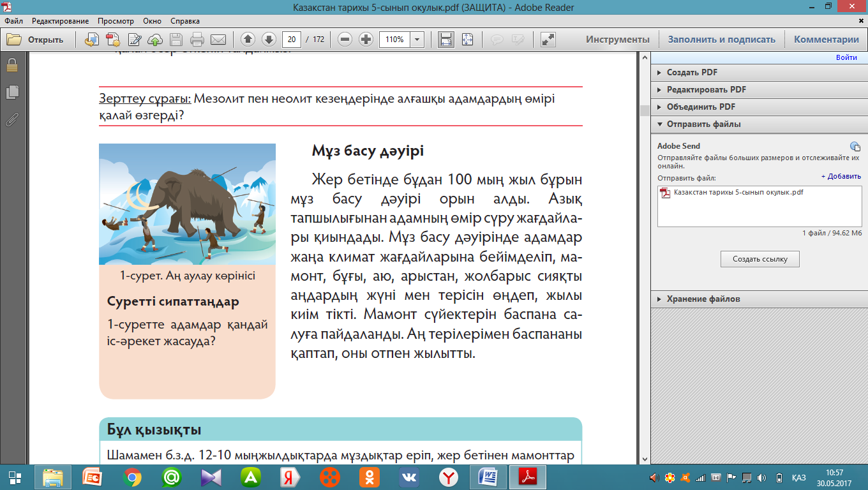Click the security lock icon in sidebar
Screen dimensions: 868x490
pos(11,65)
